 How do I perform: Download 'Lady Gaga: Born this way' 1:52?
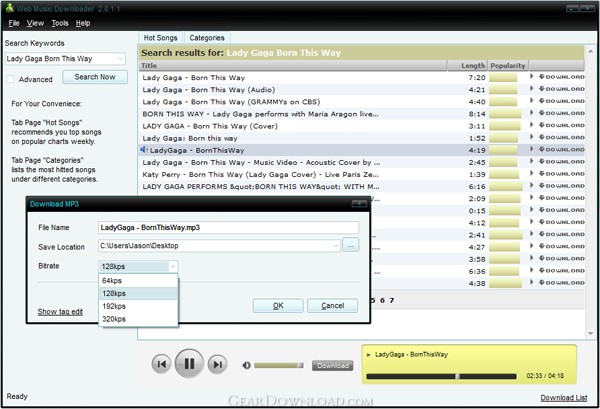click(561, 138)
